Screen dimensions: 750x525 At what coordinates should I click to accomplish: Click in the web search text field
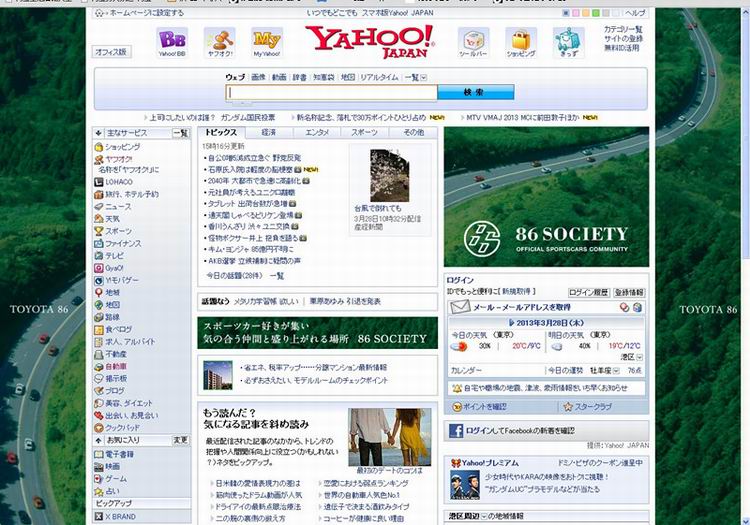pyautogui.click(x=331, y=93)
